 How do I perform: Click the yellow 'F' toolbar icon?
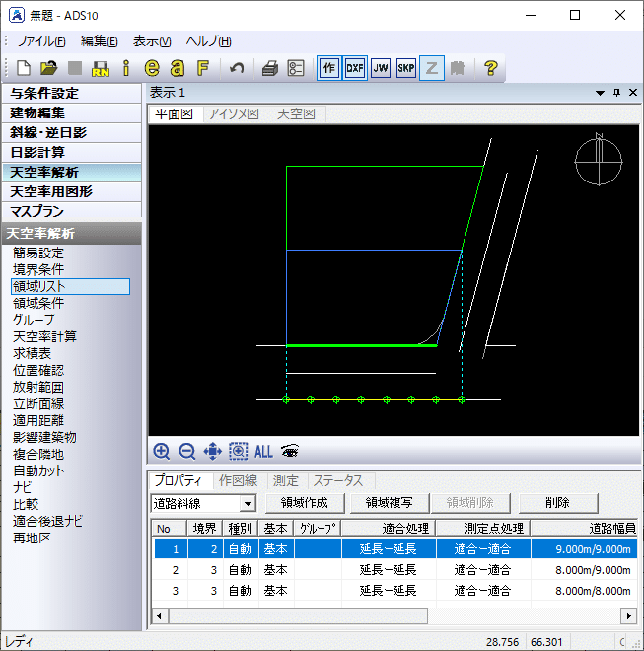click(203, 68)
